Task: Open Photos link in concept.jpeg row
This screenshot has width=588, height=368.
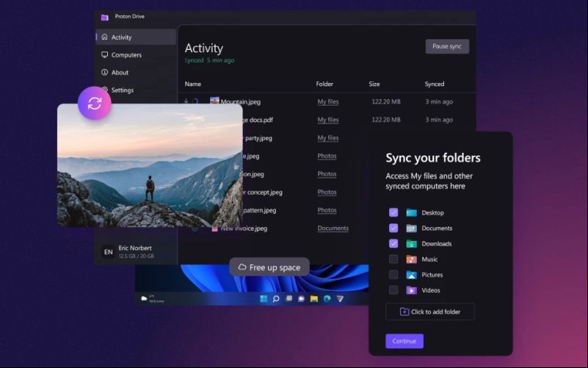Action: point(327,192)
